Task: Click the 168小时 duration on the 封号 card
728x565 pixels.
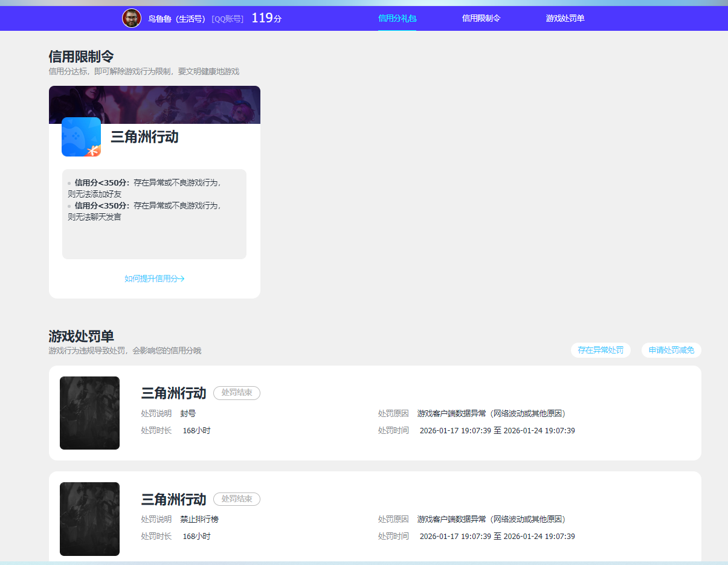Action: pyautogui.click(x=196, y=431)
